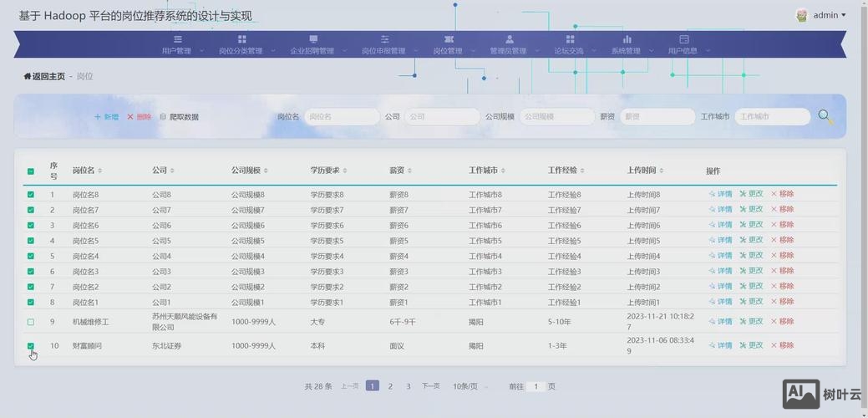Go to pagination page 2
The image size is (868, 418).
tap(390, 386)
